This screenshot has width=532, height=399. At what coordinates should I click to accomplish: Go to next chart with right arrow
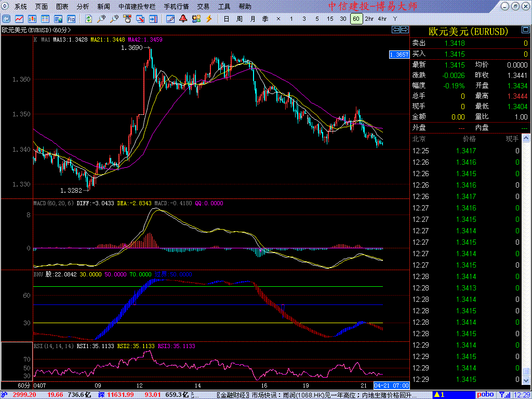404,30
